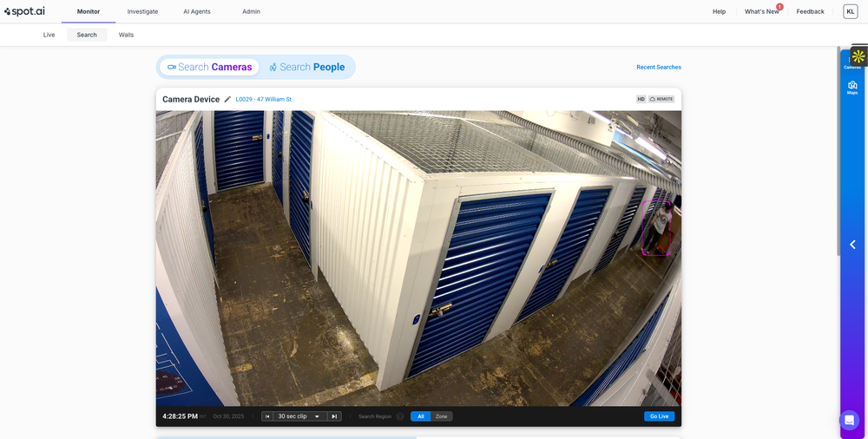Click the pencil edit icon beside Camera Device

[x=227, y=100]
